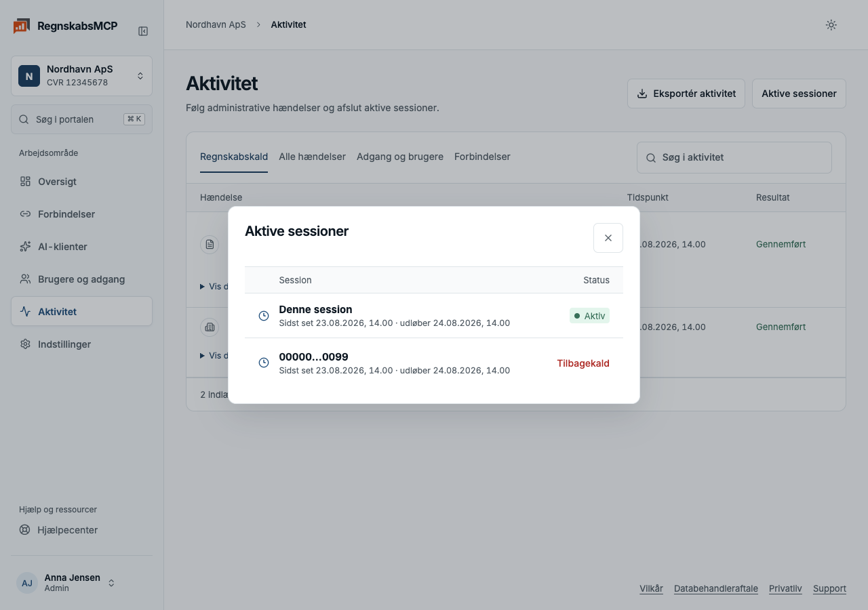Switch to Adgang og brugere tab
The image size is (868, 610).
coord(400,157)
